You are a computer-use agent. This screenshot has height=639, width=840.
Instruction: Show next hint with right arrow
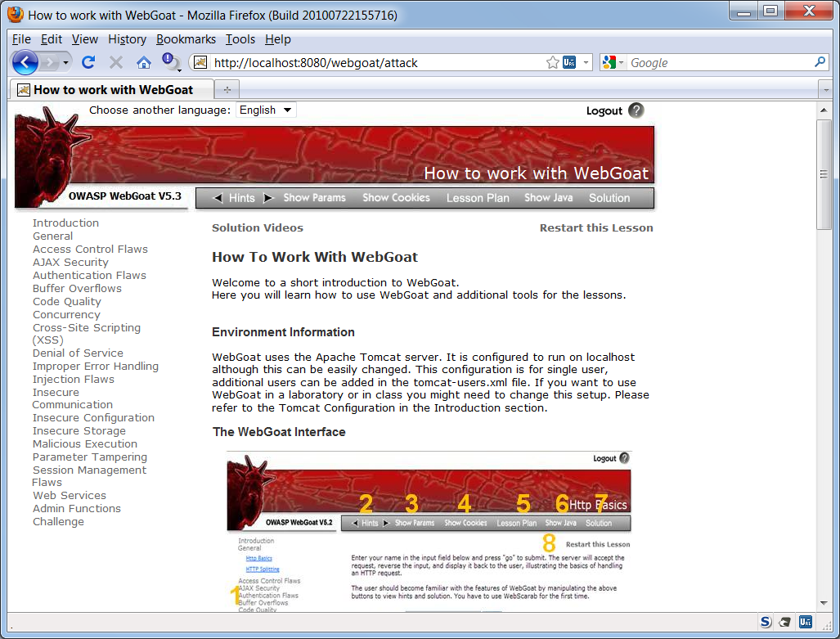tap(268, 198)
